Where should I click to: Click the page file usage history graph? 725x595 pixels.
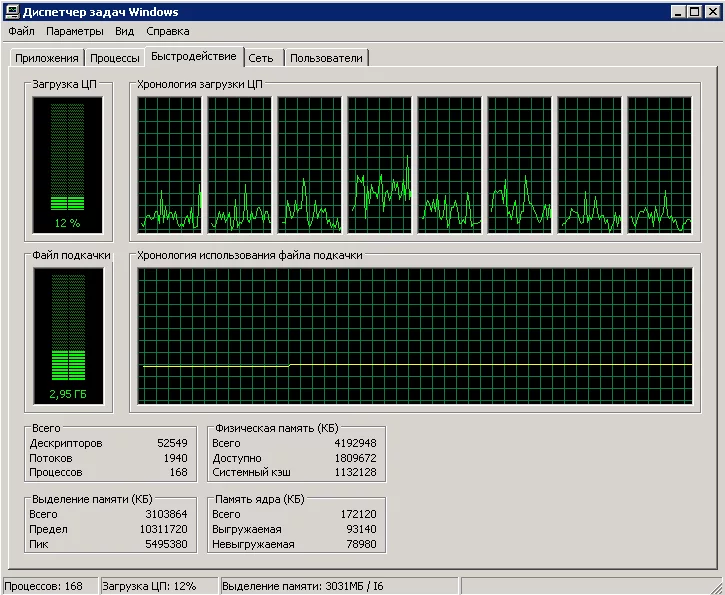tap(415, 336)
